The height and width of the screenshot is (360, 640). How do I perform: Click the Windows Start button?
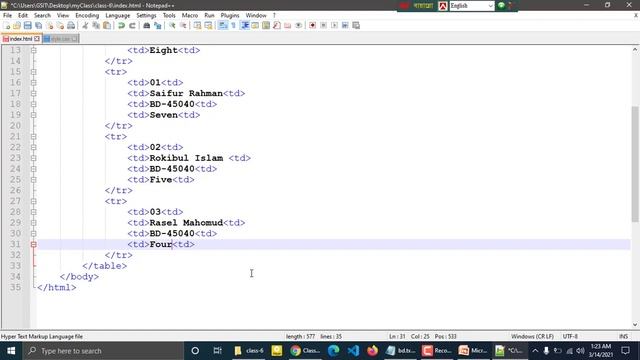coord(11,351)
